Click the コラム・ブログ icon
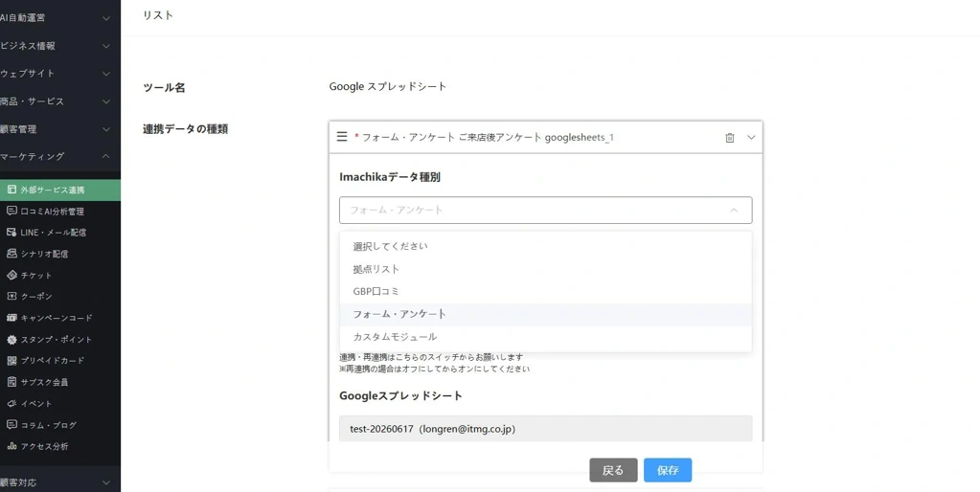This screenshot has width=980, height=492. pos(11,425)
